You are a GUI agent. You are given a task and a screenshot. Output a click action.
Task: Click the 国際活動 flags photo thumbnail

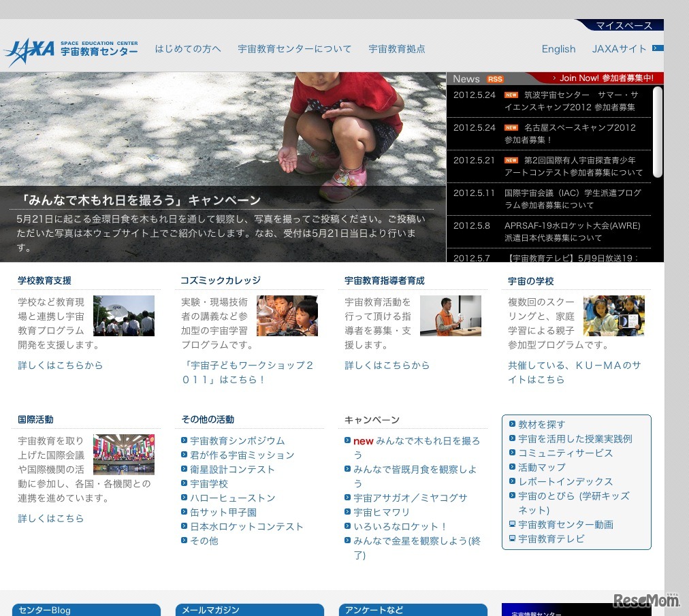pyautogui.click(x=124, y=455)
